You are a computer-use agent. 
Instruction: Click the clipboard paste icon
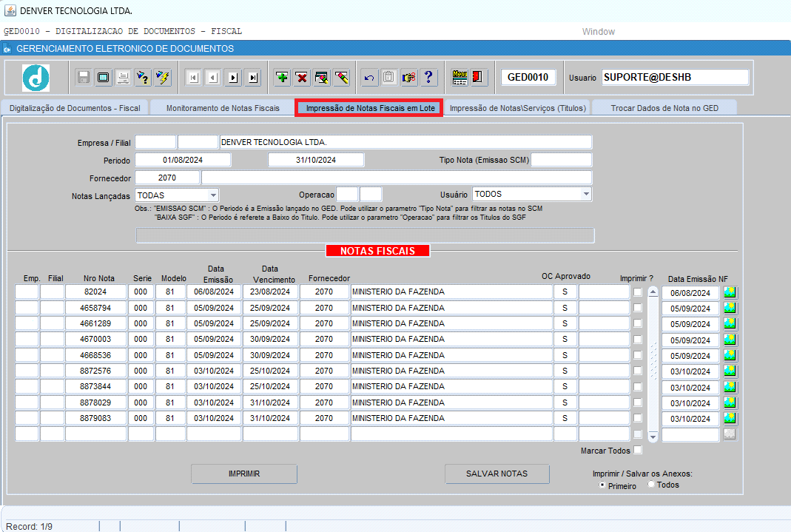389,78
